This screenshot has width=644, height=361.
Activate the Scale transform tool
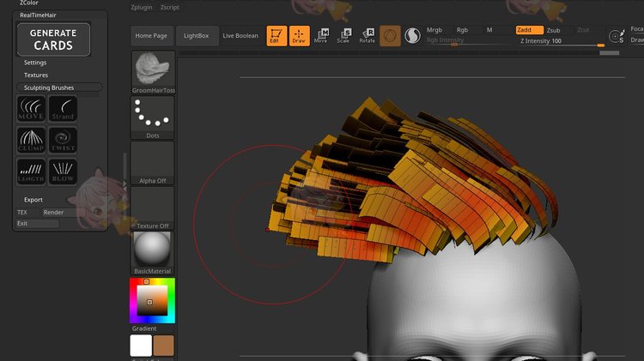click(344, 36)
